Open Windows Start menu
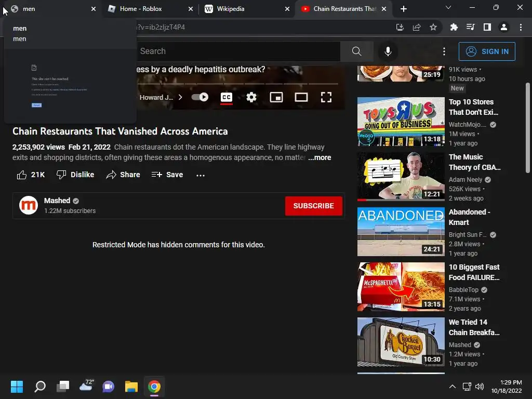Viewport: 532px width, 399px height. 17,387
